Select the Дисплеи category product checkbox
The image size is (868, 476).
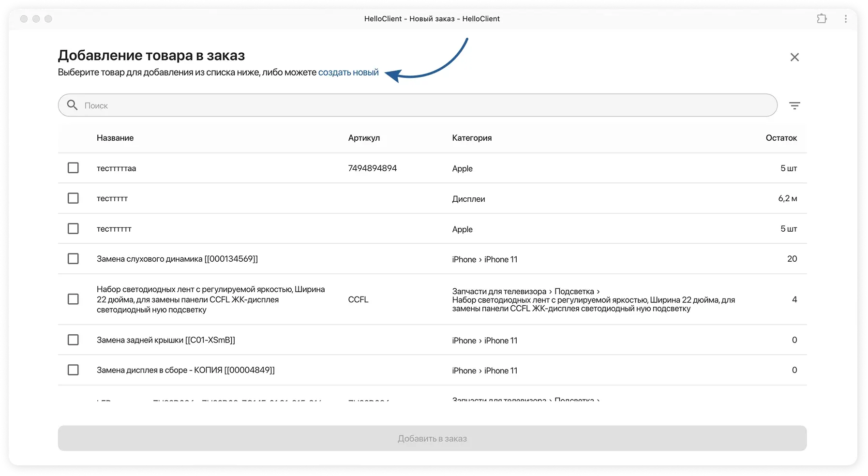pyautogui.click(x=73, y=198)
